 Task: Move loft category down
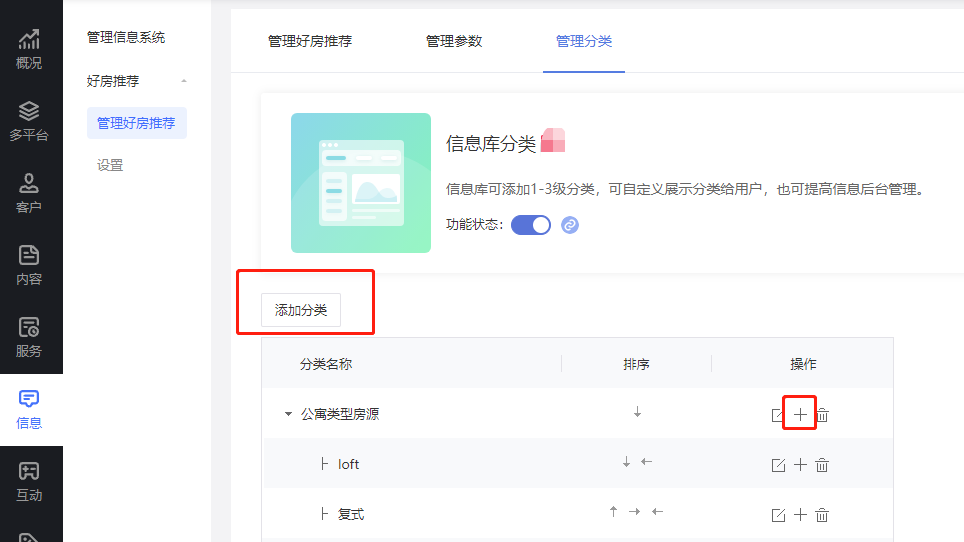[x=626, y=461]
